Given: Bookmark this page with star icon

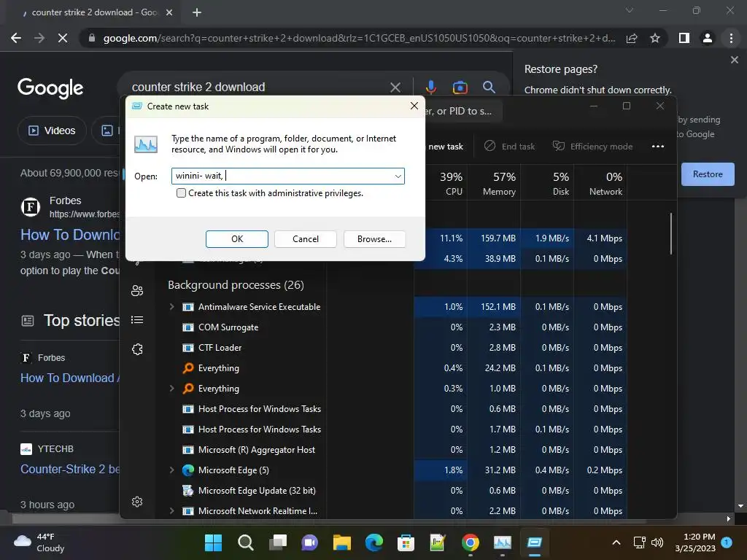Looking at the screenshot, I should [655, 38].
